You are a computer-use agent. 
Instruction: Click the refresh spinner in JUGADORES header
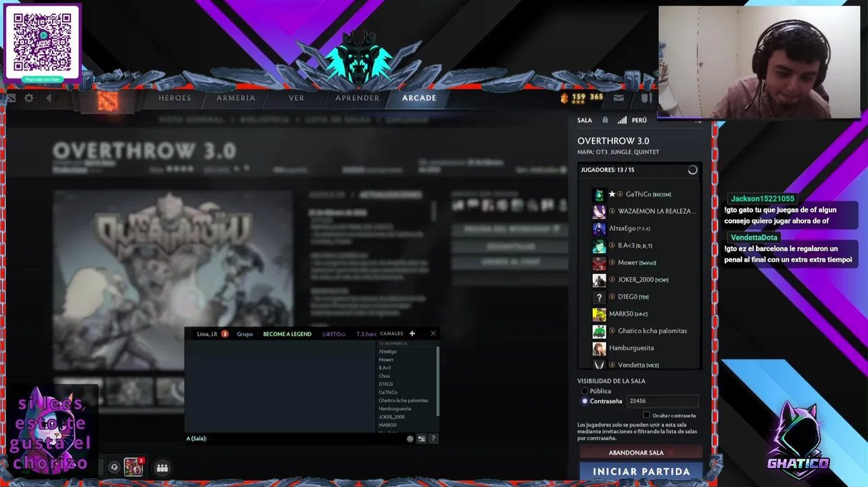point(692,170)
